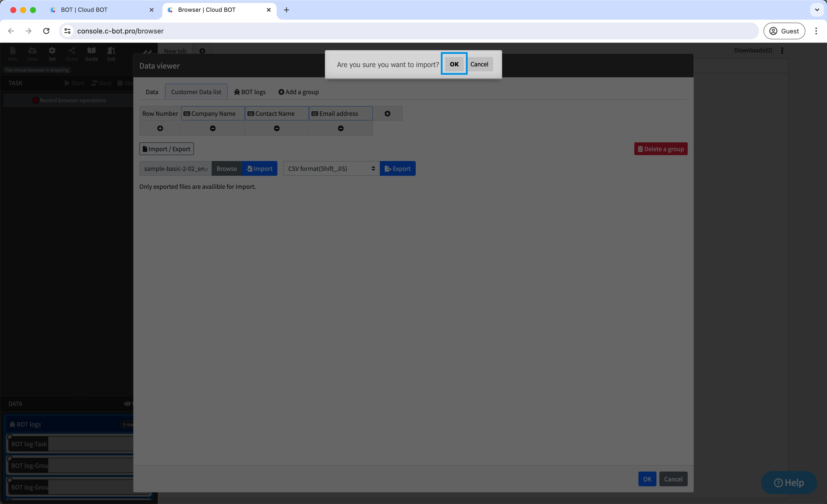Switch to the BOT logs tab
The width and height of the screenshot is (827, 504).
250,92
